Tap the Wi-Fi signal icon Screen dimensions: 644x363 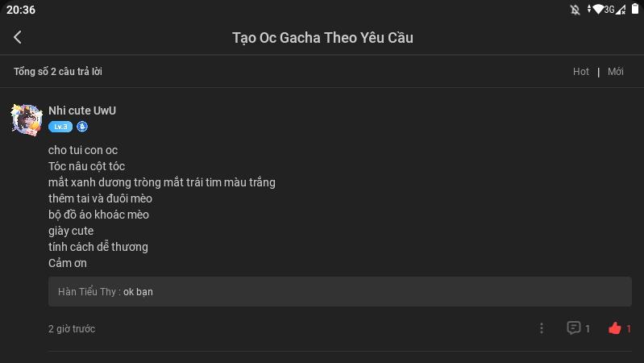[x=597, y=10]
